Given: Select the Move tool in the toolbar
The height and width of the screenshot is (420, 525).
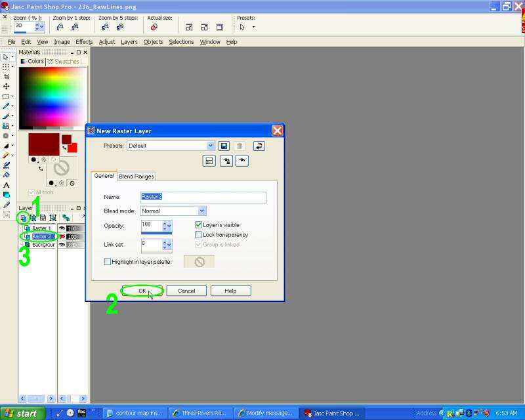Looking at the screenshot, I should click(7, 86).
